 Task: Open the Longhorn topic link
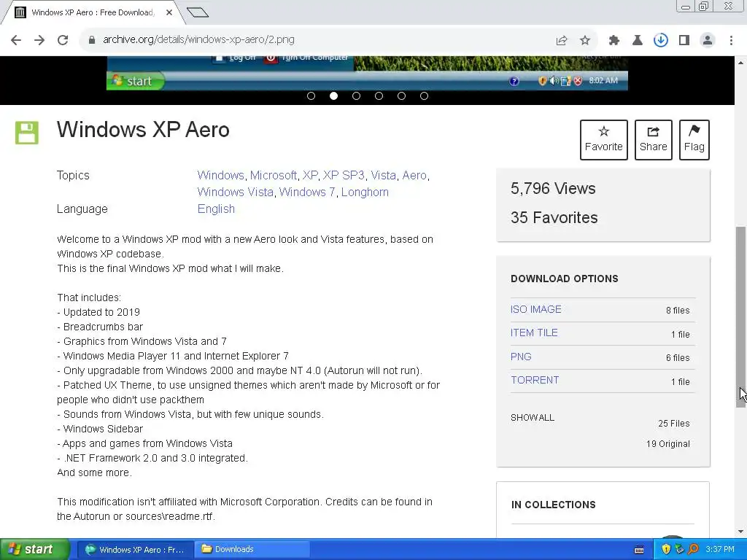pos(365,192)
